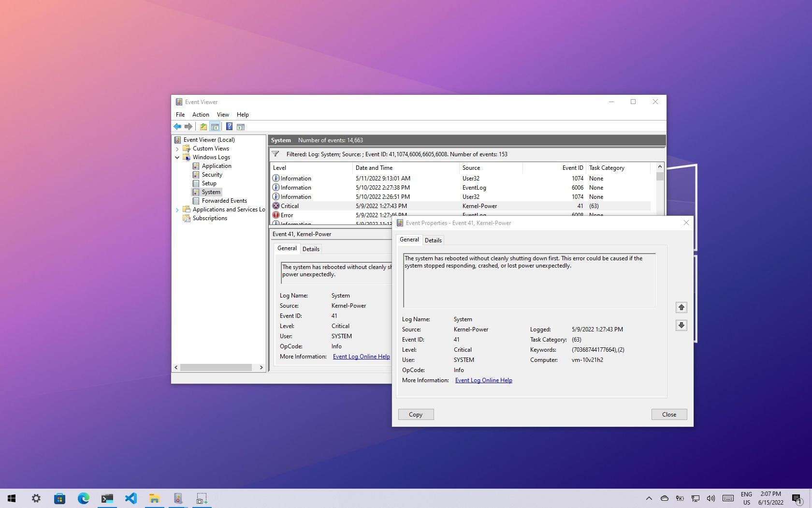Viewport: 812px width, 508px height.
Task: Open Visual Studio Code from the taskbar
Action: tap(130, 498)
